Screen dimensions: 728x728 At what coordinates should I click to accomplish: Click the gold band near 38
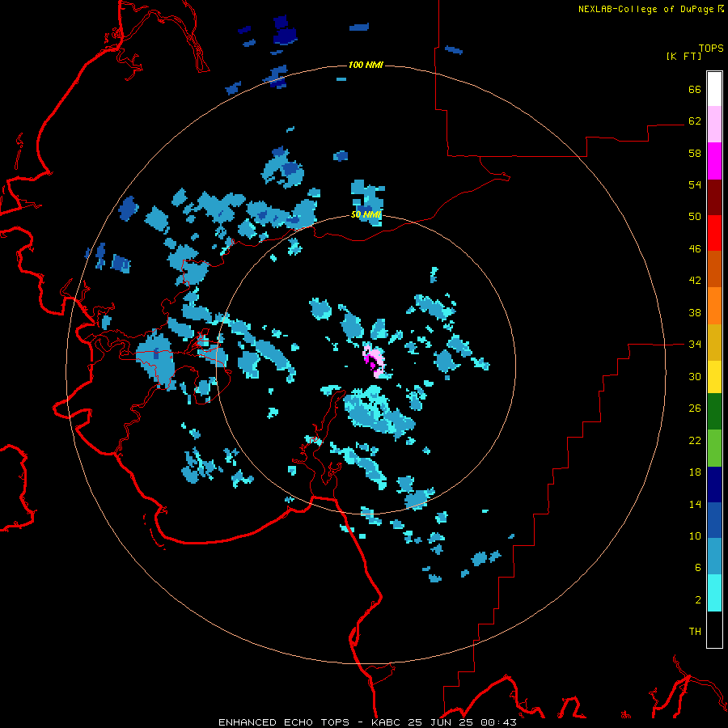(714, 342)
